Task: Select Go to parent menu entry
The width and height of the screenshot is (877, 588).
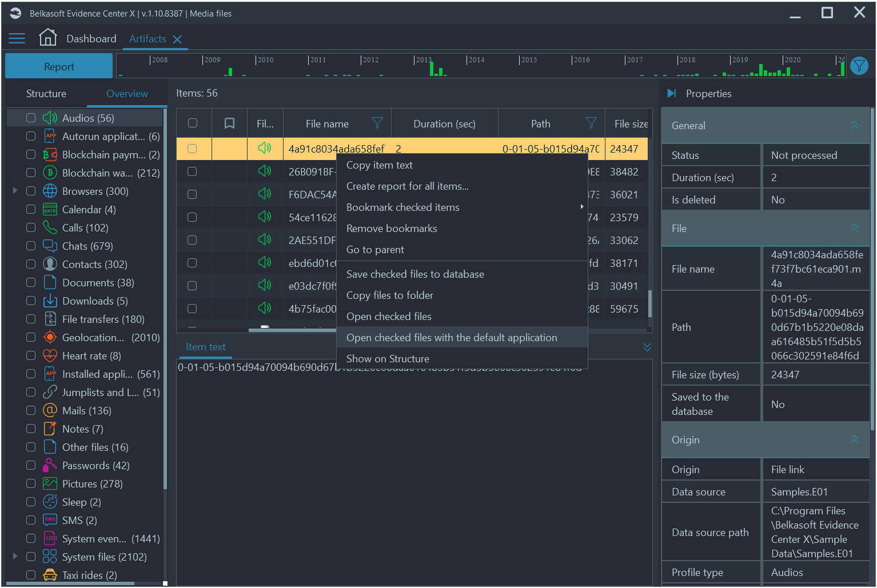Action: coord(462,249)
